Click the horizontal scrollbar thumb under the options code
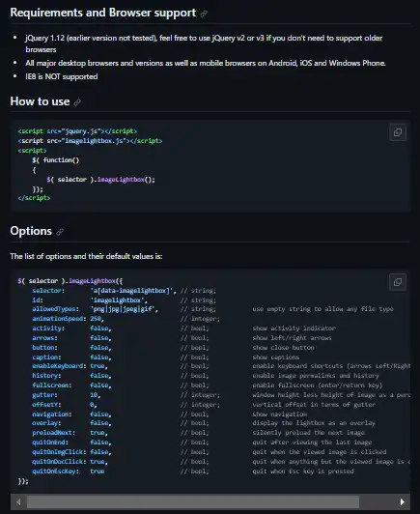The width and height of the screenshot is (420, 514). click(193, 501)
